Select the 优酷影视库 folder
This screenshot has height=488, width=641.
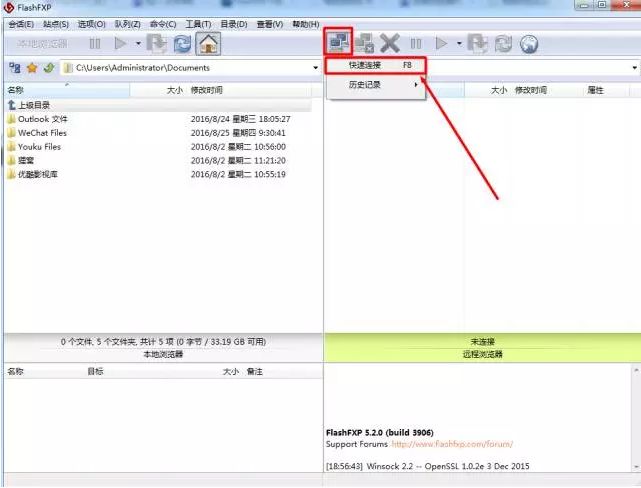point(33,175)
